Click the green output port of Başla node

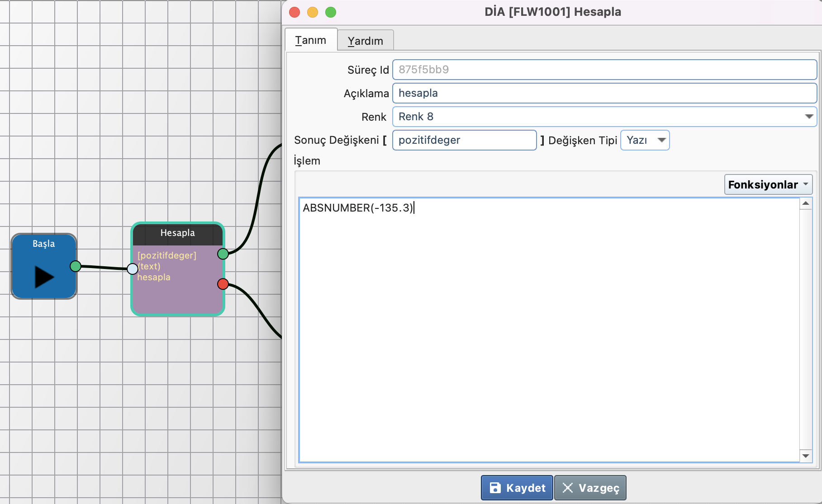(x=76, y=266)
